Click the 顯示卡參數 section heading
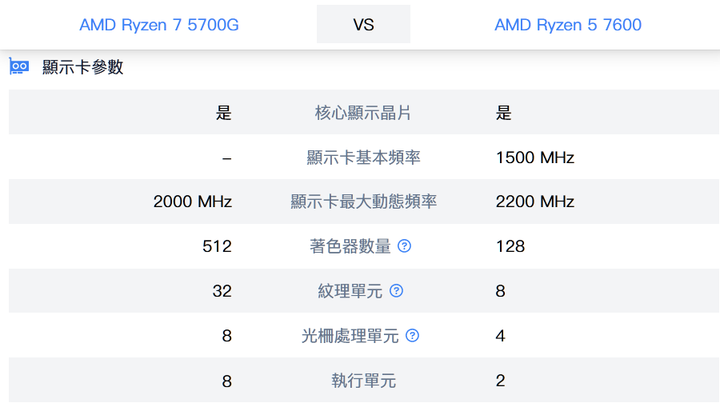 point(83,67)
